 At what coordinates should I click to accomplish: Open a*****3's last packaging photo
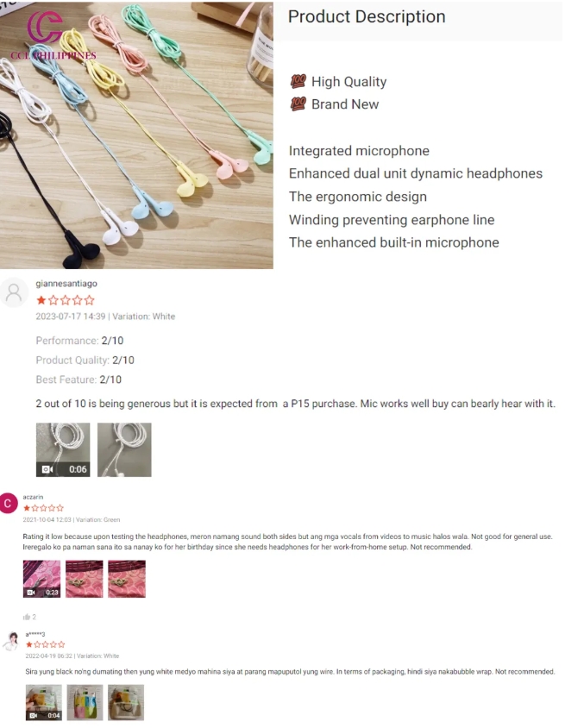(126, 702)
